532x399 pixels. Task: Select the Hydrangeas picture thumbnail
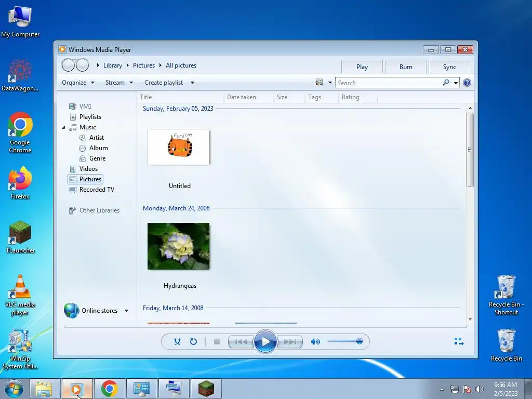pos(179,246)
